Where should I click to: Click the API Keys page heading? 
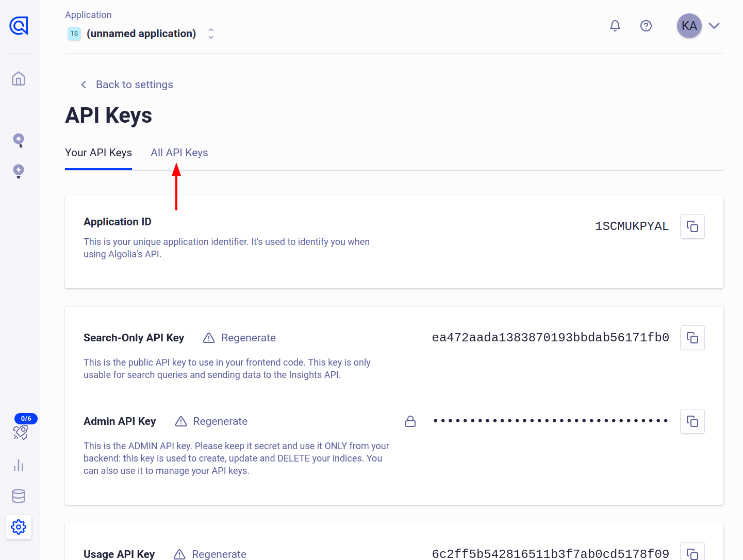(x=109, y=116)
